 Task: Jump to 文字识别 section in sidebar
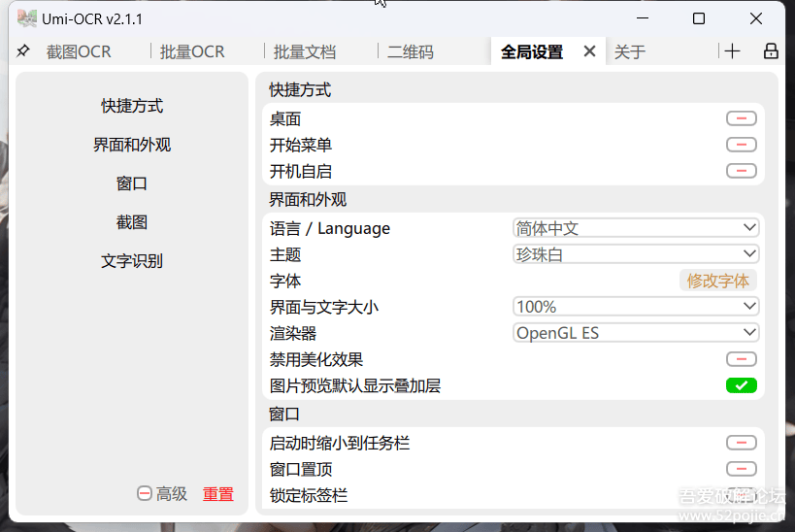(132, 261)
